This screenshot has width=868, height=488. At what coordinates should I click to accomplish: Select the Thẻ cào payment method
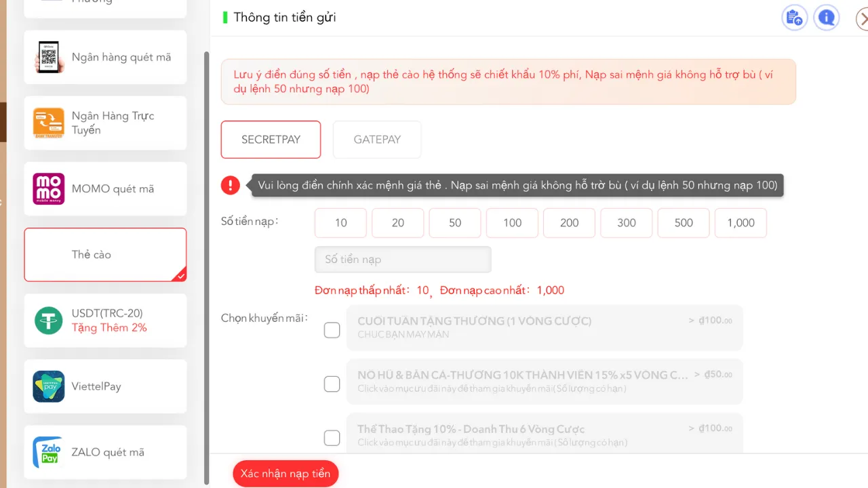click(x=105, y=255)
